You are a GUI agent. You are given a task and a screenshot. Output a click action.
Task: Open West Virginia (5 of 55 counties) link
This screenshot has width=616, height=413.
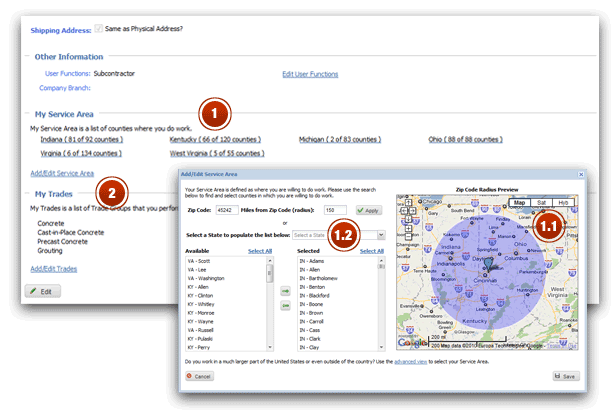click(217, 153)
